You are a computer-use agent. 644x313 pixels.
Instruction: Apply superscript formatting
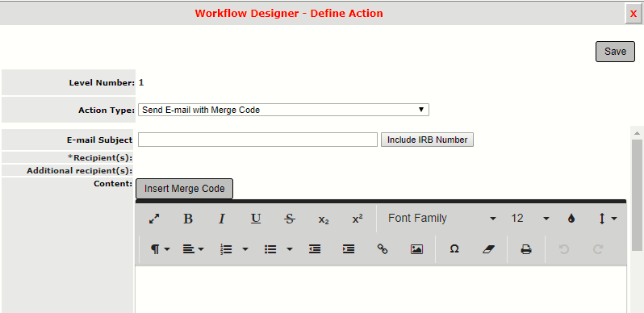[358, 219]
